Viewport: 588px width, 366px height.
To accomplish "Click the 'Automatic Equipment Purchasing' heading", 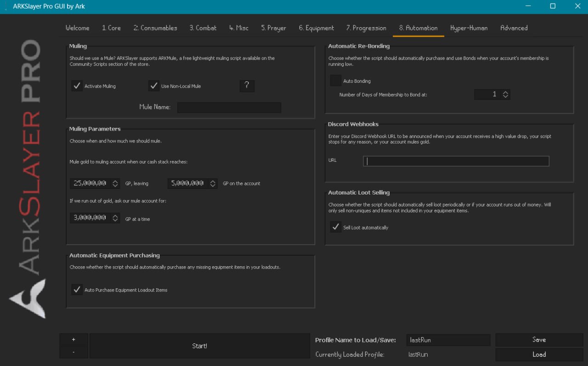I will [114, 255].
